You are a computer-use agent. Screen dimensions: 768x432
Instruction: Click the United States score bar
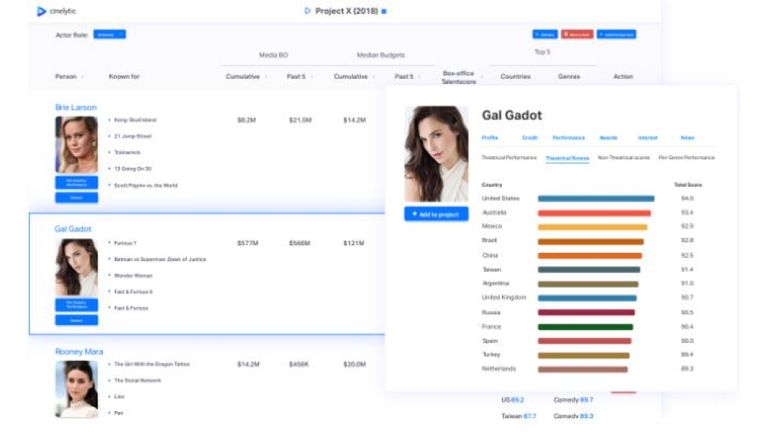tap(596, 198)
